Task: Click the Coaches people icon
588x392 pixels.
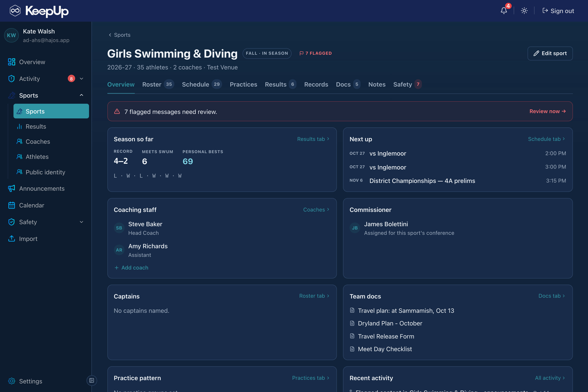Action: 19,141
